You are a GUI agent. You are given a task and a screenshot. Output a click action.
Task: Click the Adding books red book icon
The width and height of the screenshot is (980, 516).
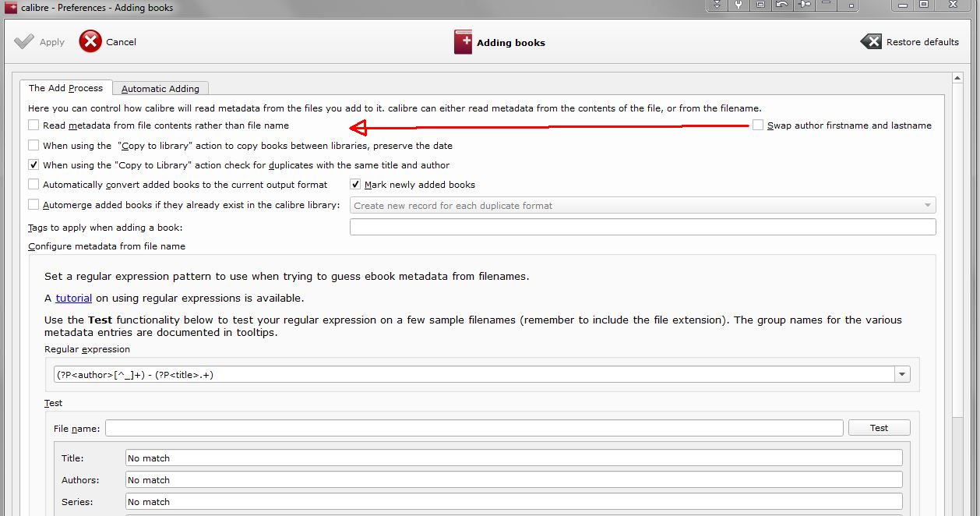click(463, 42)
